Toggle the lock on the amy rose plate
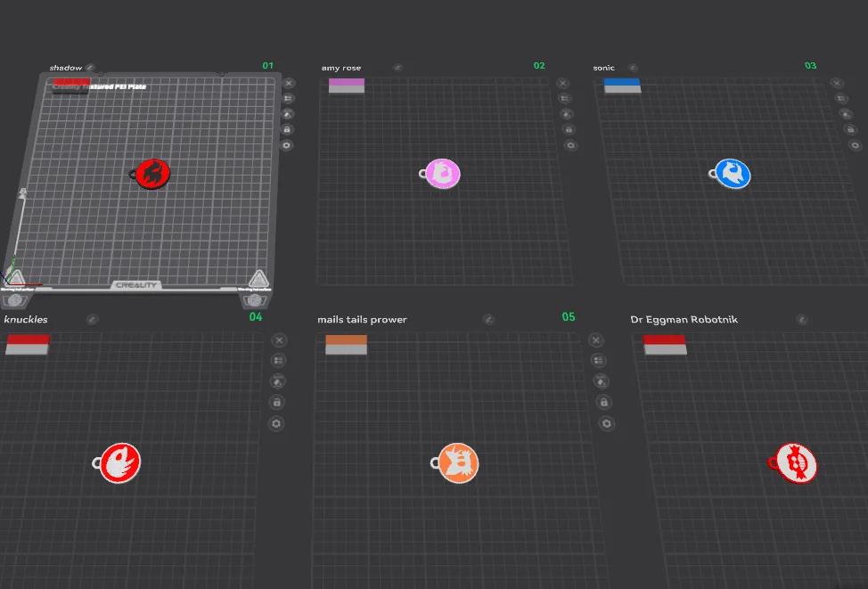The image size is (868, 589). (x=569, y=129)
